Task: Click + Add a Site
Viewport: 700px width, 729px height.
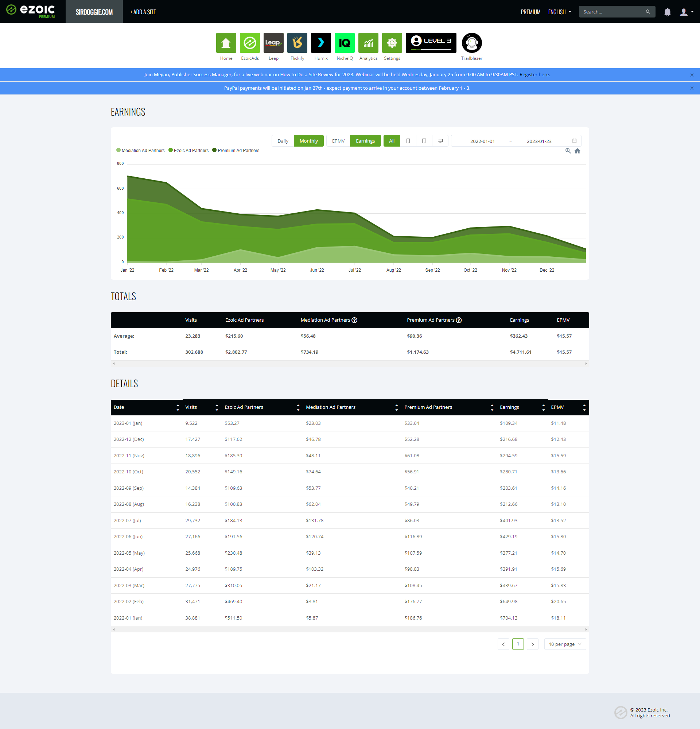Action: tap(143, 12)
